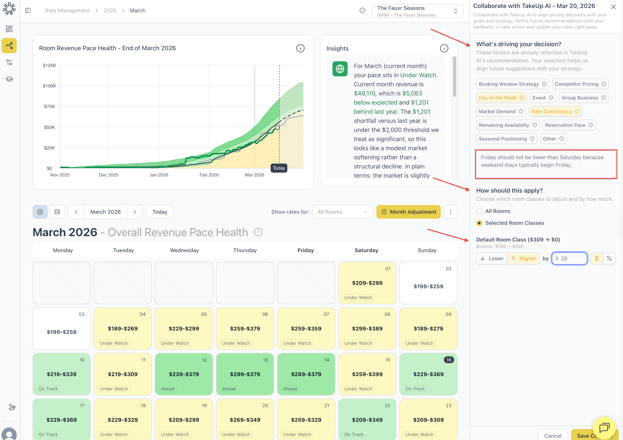Open info for Room Revenue Pace Health chart

coord(300,48)
